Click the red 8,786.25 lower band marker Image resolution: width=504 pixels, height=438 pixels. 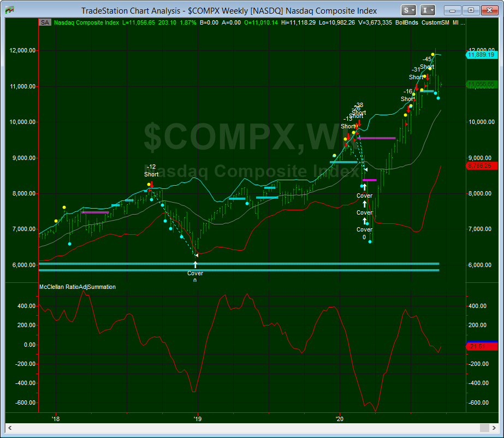pos(482,165)
